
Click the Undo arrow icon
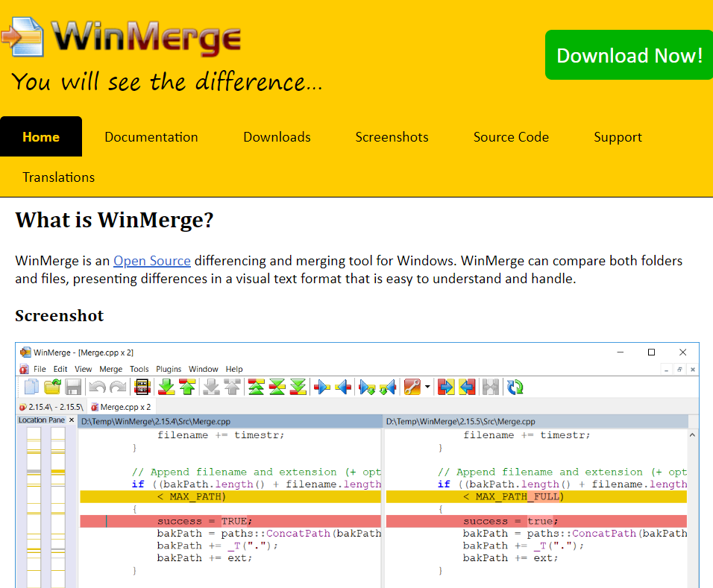pyautogui.click(x=97, y=387)
